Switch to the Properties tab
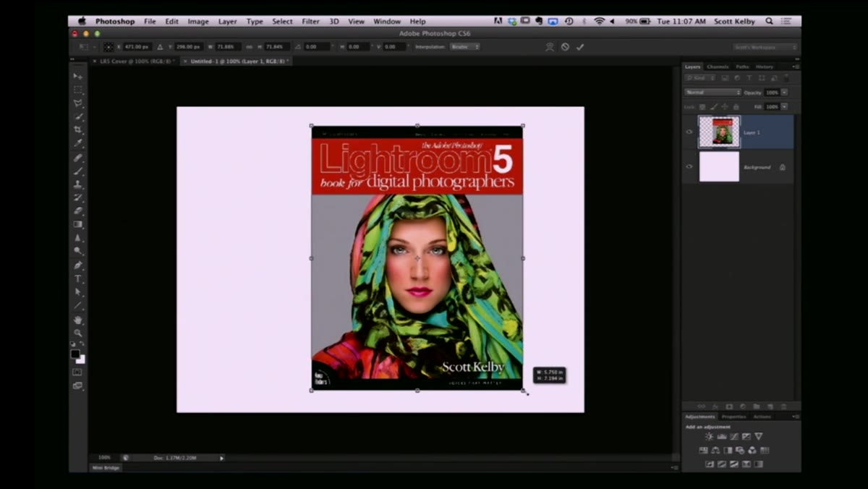The width and height of the screenshot is (868, 489). pyautogui.click(x=734, y=417)
